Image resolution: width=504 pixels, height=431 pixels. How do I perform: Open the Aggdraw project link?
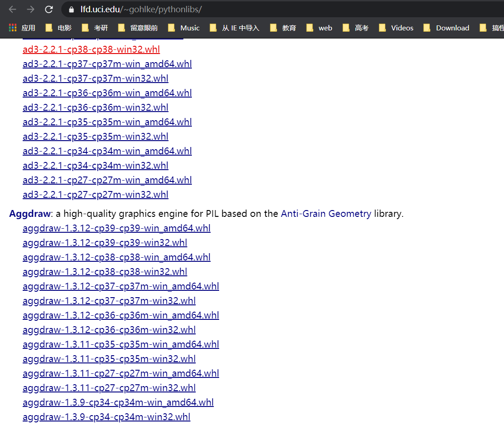pos(30,214)
